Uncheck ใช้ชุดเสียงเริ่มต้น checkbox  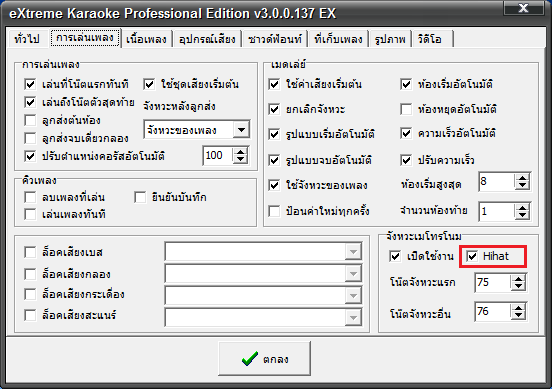point(149,84)
